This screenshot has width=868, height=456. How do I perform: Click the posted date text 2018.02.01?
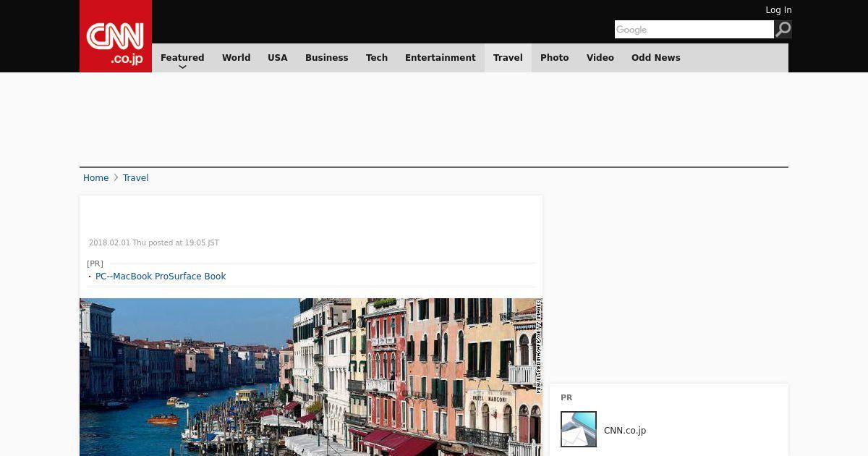[154, 243]
